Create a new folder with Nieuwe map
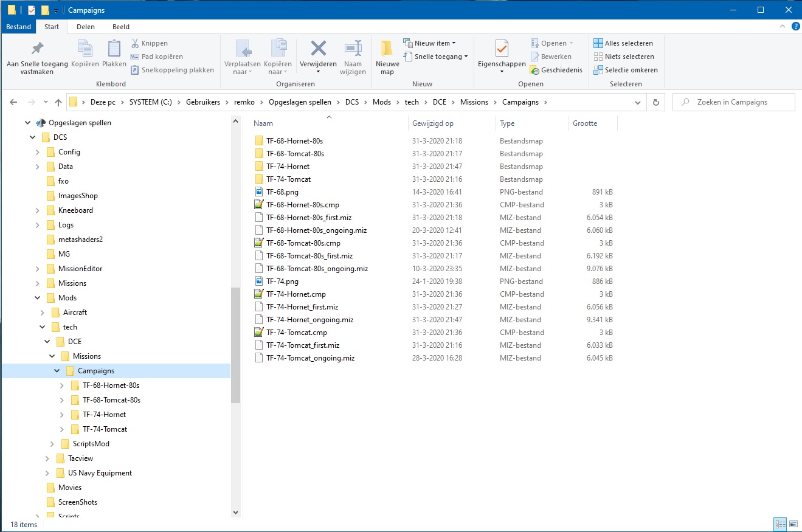The image size is (802, 532). click(x=387, y=57)
